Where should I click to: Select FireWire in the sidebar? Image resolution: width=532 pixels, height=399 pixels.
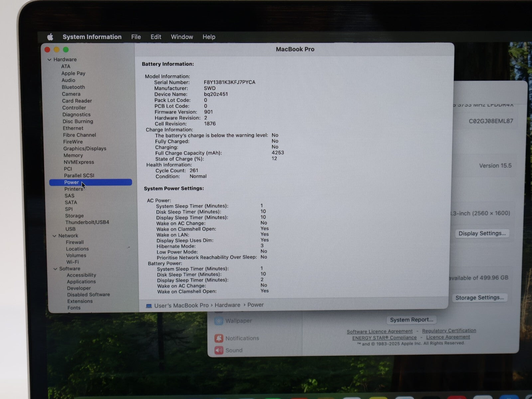(73, 142)
